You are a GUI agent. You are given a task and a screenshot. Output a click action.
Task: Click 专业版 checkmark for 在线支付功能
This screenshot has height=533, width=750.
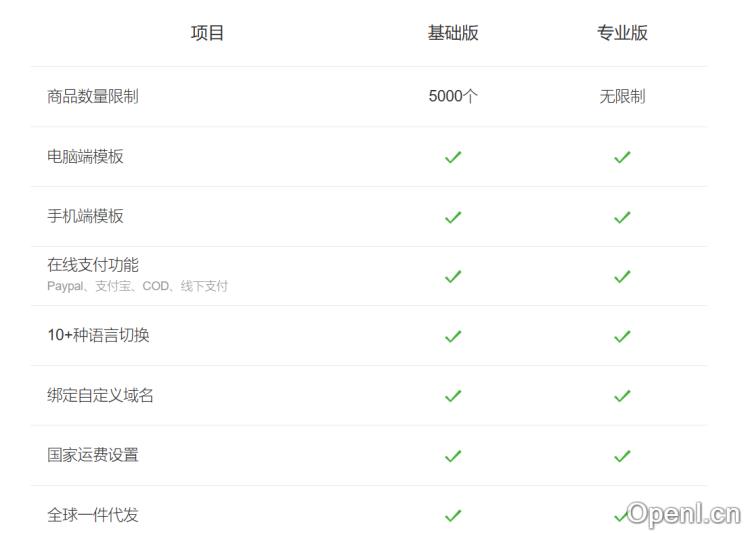pyautogui.click(x=622, y=276)
